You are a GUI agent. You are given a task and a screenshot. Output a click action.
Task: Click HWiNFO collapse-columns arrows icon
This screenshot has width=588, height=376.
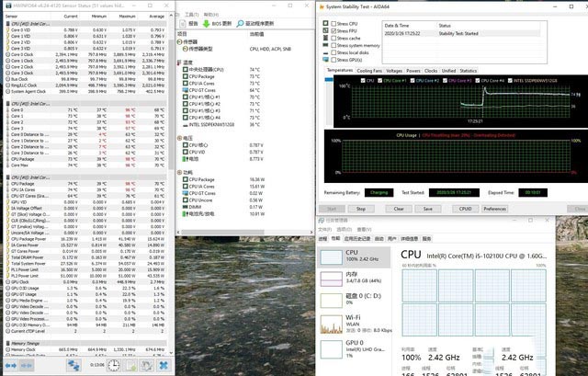(x=27, y=365)
